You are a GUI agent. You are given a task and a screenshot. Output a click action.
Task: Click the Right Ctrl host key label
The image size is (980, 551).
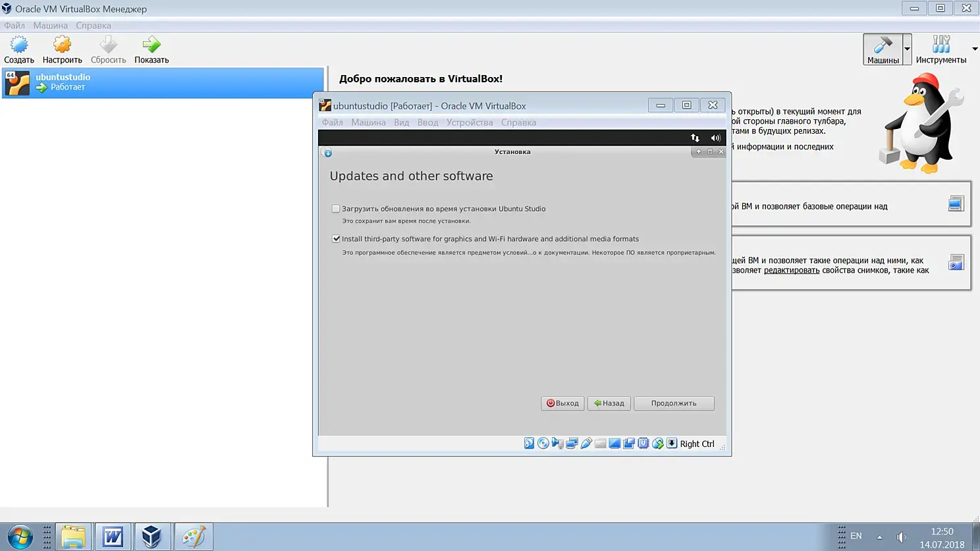tap(697, 444)
